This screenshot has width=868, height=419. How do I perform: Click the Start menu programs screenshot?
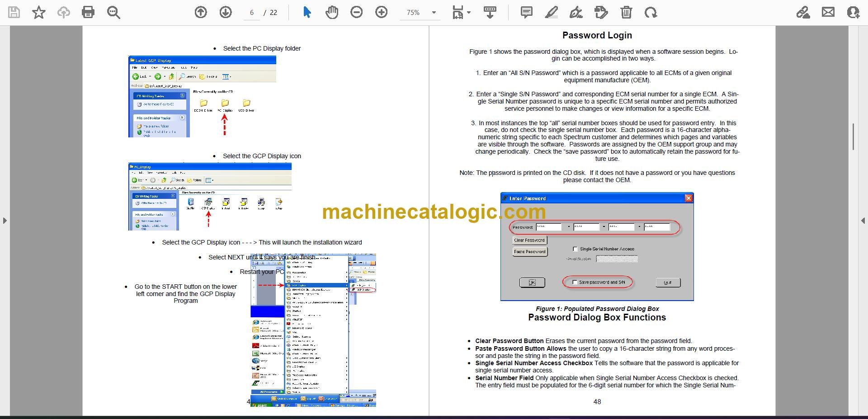[x=313, y=330]
